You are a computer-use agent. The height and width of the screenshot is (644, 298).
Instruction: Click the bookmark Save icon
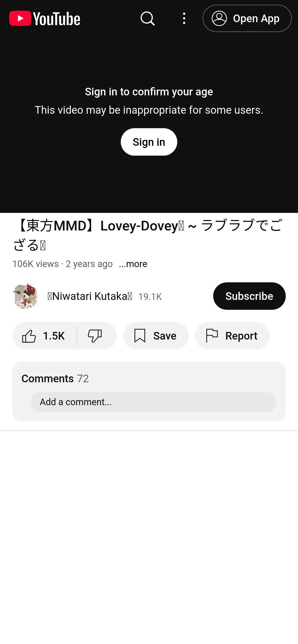click(x=140, y=336)
